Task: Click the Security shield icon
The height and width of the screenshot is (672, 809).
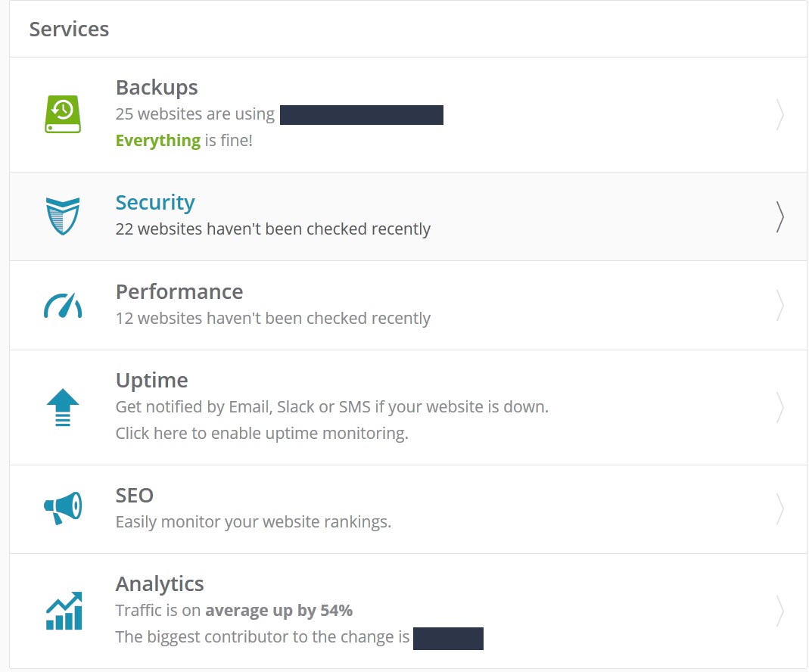Action: coord(62,216)
